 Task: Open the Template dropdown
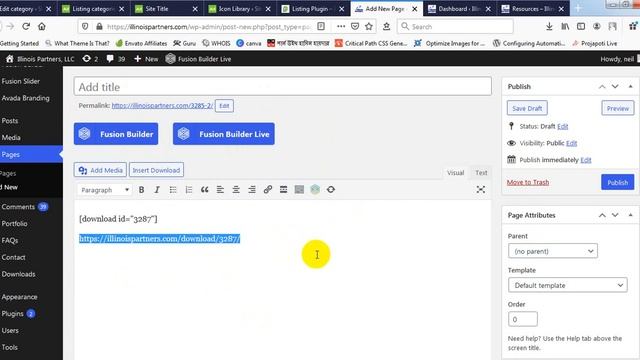pos(568,285)
